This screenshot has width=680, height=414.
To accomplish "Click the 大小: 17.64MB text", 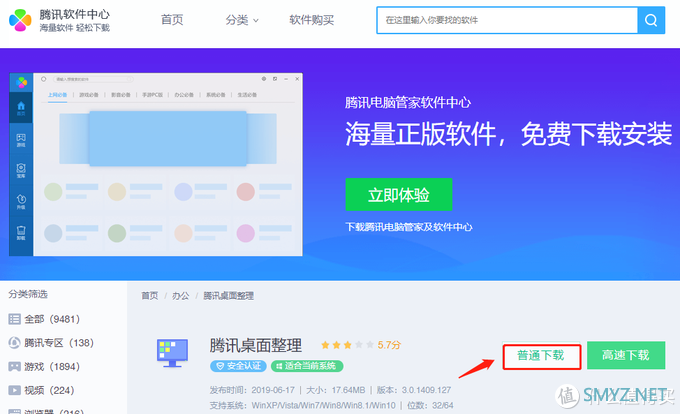I will click(336, 390).
